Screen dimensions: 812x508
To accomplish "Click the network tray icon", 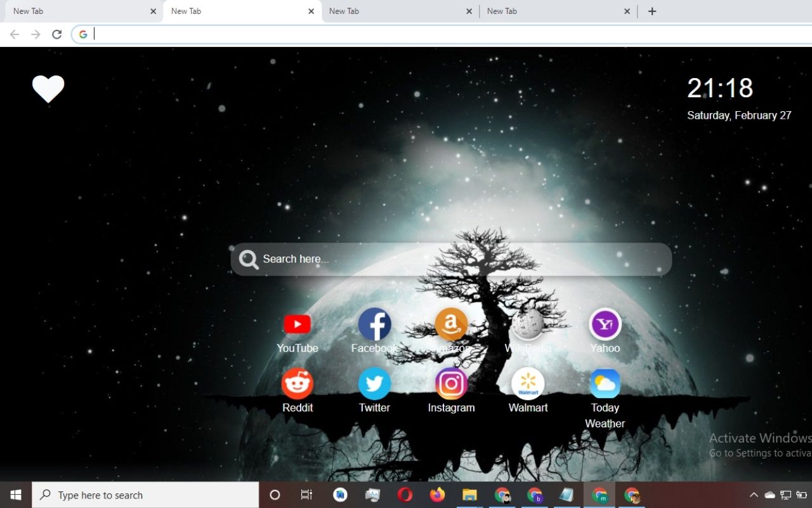I will pos(785,495).
